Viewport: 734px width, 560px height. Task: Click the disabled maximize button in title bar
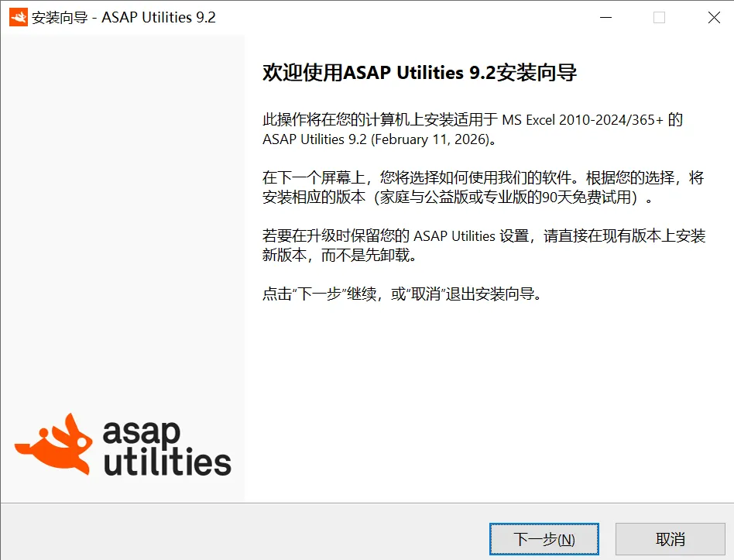(659, 17)
